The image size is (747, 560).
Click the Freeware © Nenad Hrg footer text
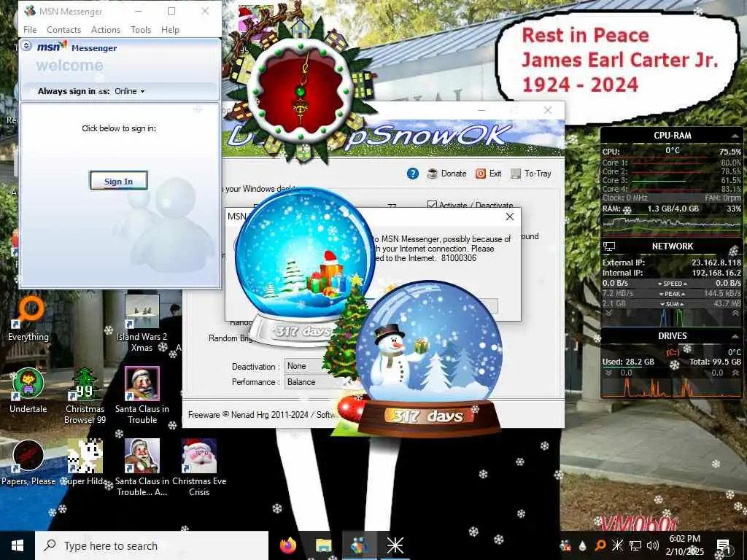261,415
